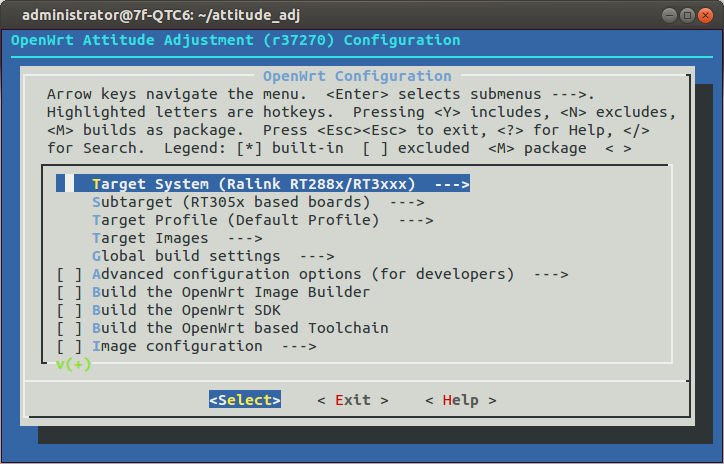Open the Global build settings entry

[x=213, y=256]
